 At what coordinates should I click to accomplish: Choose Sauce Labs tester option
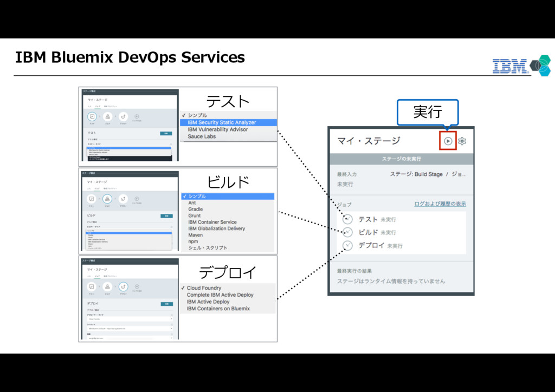[x=228, y=136]
